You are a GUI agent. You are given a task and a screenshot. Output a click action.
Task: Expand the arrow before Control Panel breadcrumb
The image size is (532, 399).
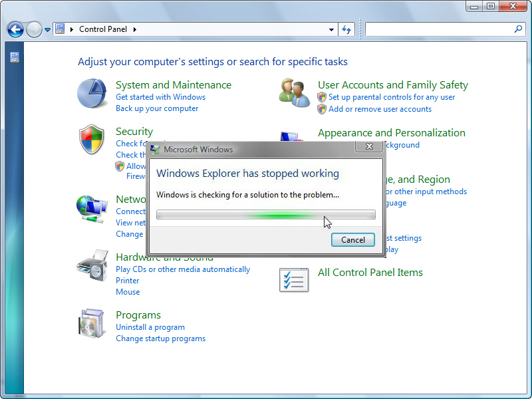tap(72, 29)
